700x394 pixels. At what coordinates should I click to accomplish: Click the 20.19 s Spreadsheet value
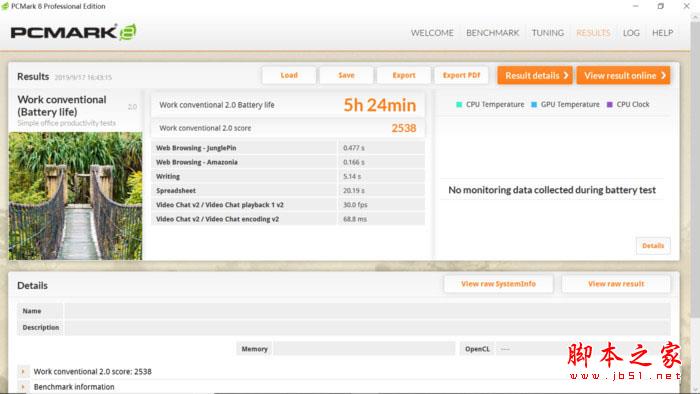point(354,191)
